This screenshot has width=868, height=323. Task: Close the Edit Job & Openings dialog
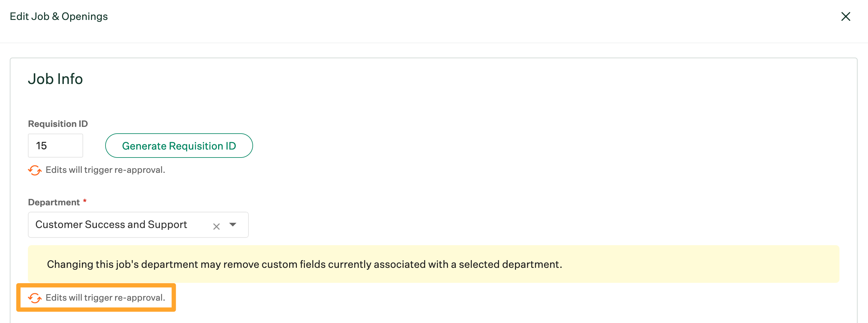click(845, 17)
